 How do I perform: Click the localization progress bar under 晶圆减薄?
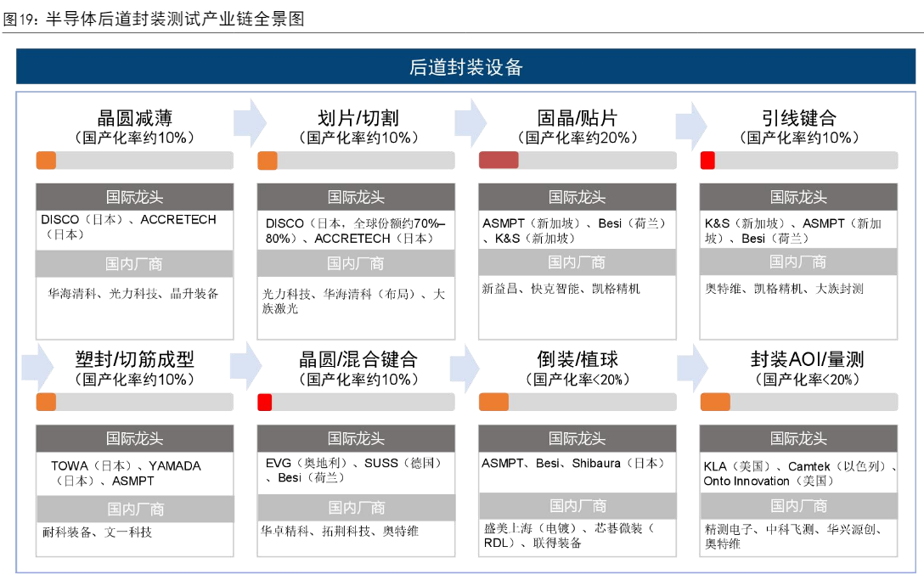coord(135,160)
